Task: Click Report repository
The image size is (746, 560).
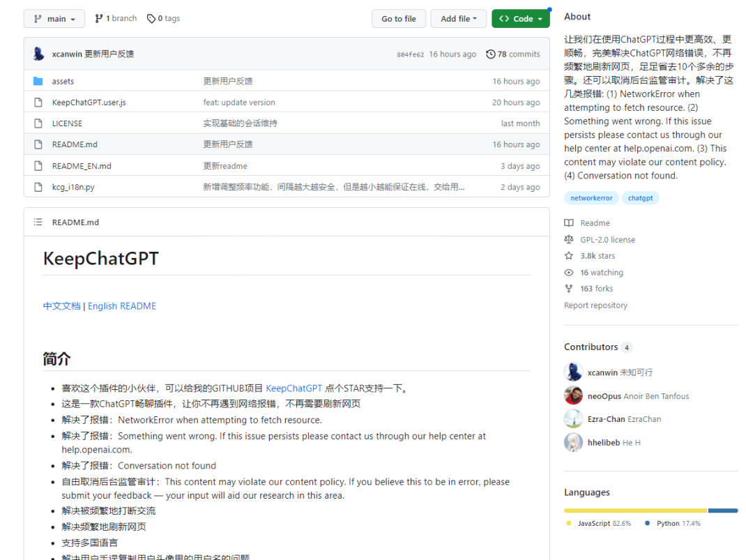Action: [595, 305]
